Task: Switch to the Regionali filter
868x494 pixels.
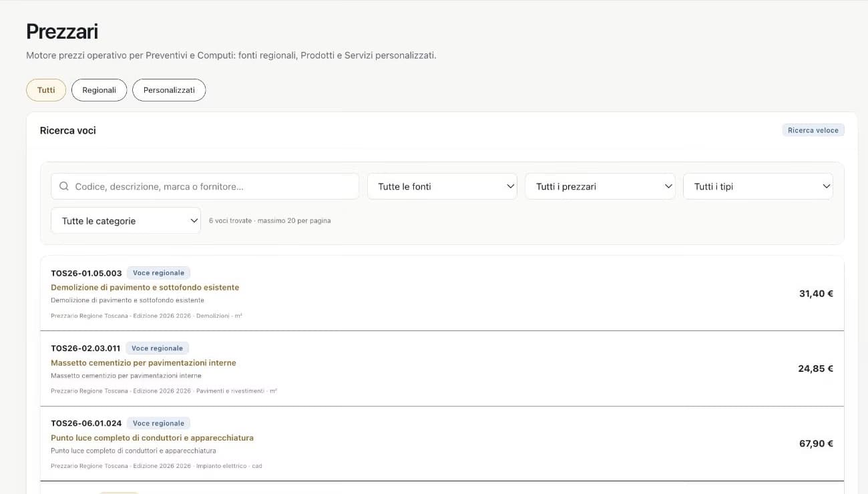Action: pos(99,90)
